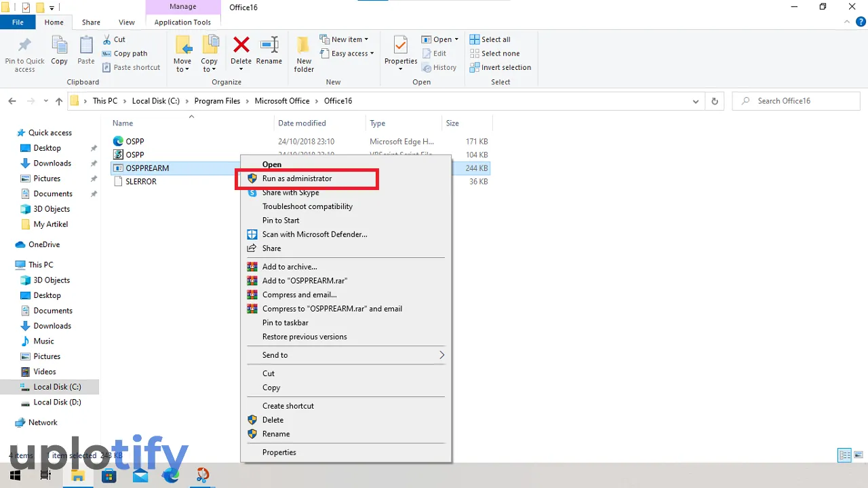The width and height of the screenshot is (868, 488).
Task: Click the Copy ribbon icon
Action: coord(60,46)
